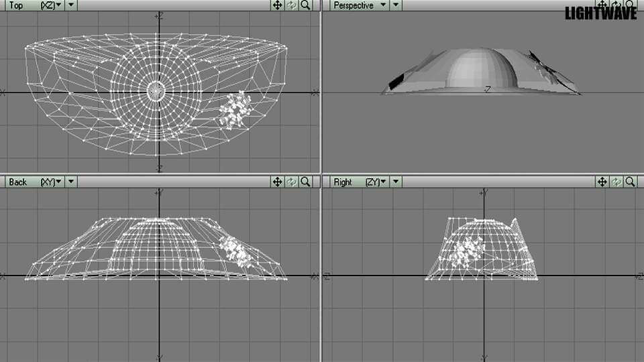Expand the render style arrow beside Perspective
The height and width of the screenshot is (362, 644).
tap(396, 5)
